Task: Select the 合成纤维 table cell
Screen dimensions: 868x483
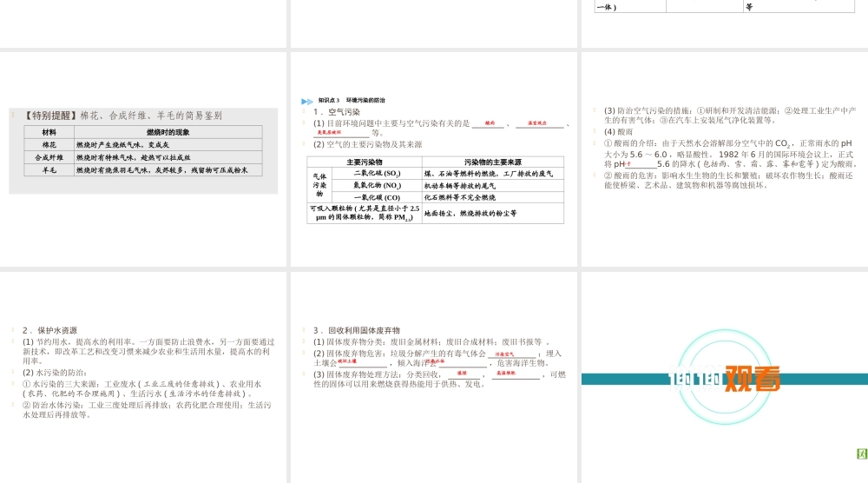Action: pyautogui.click(x=49, y=157)
